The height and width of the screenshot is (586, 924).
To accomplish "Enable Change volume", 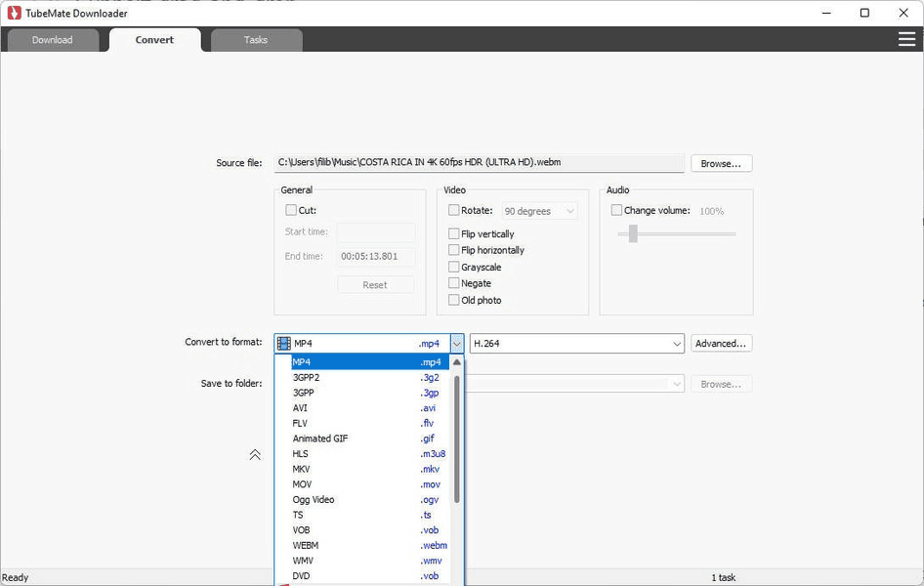I will click(616, 209).
